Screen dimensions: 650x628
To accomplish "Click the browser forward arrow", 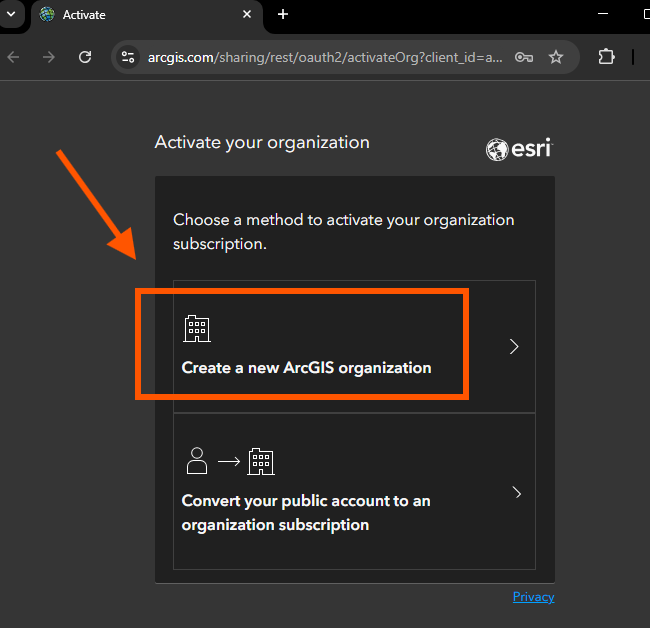I will pyautogui.click(x=49, y=57).
